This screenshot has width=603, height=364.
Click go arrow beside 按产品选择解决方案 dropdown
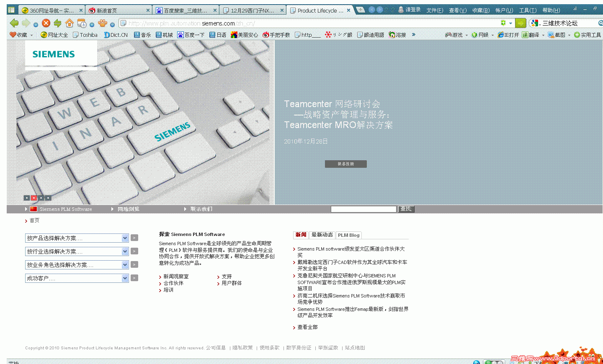pos(134,238)
